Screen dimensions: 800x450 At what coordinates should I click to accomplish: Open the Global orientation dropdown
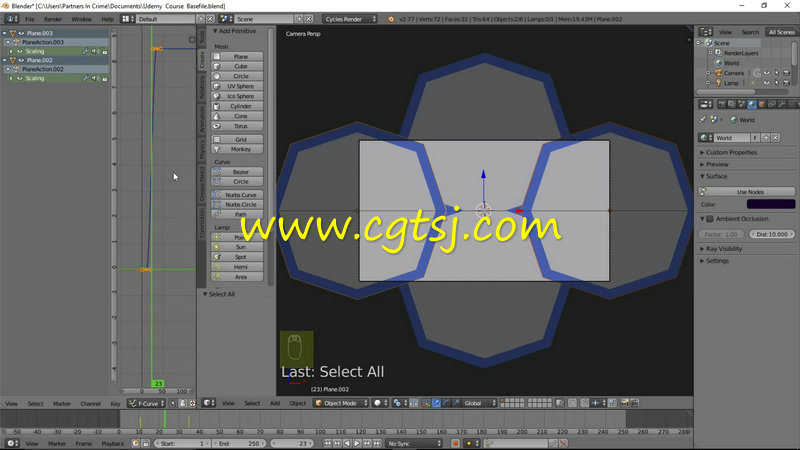click(x=479, y=403)
